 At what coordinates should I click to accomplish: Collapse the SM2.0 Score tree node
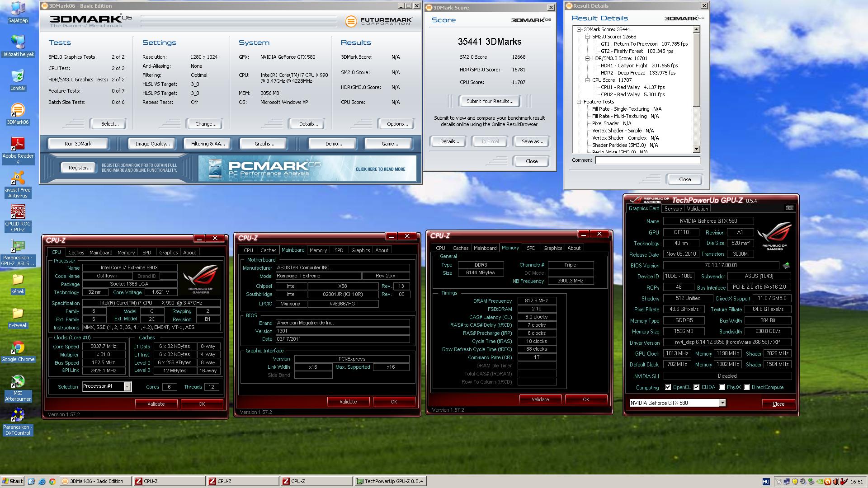[587, 37]
